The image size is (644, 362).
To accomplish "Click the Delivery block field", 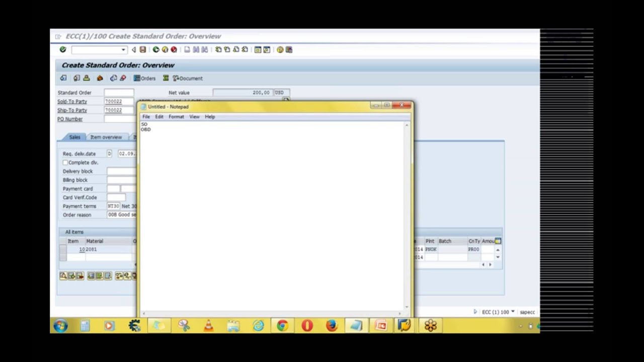I will click(122, 171).
